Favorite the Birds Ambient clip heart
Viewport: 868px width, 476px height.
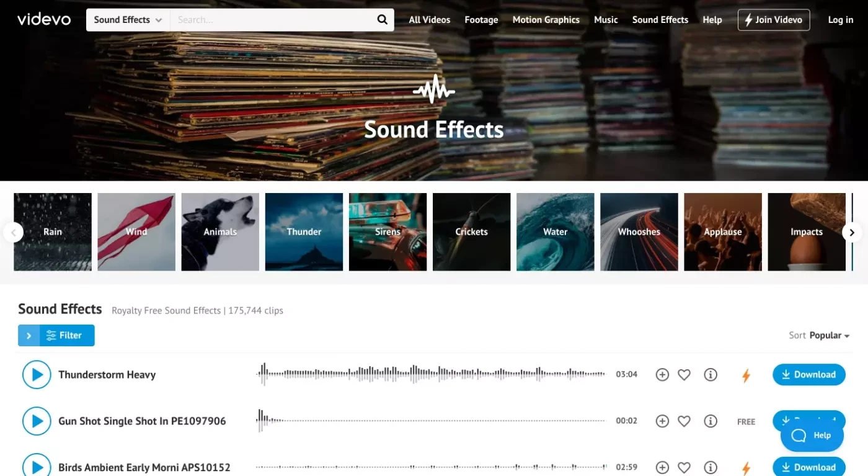coord(684,468)
